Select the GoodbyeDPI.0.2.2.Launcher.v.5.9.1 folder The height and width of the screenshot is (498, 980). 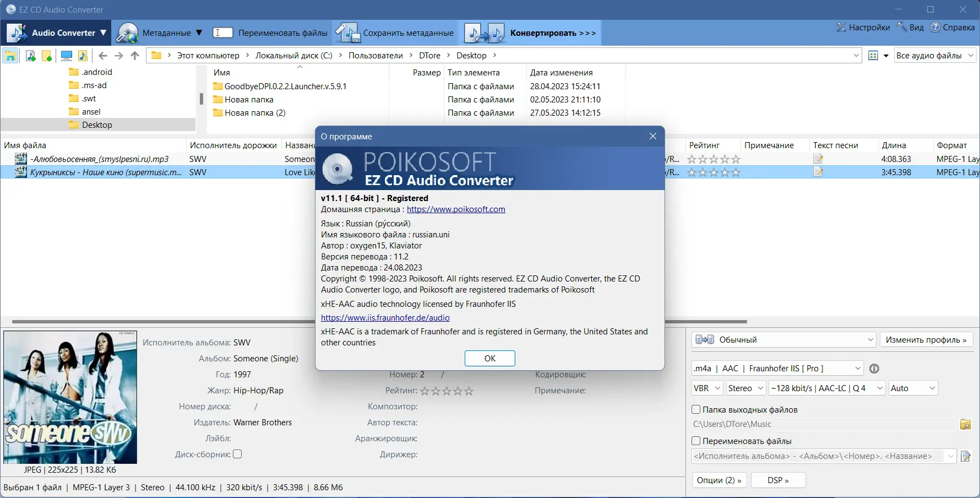coord(280,86)
